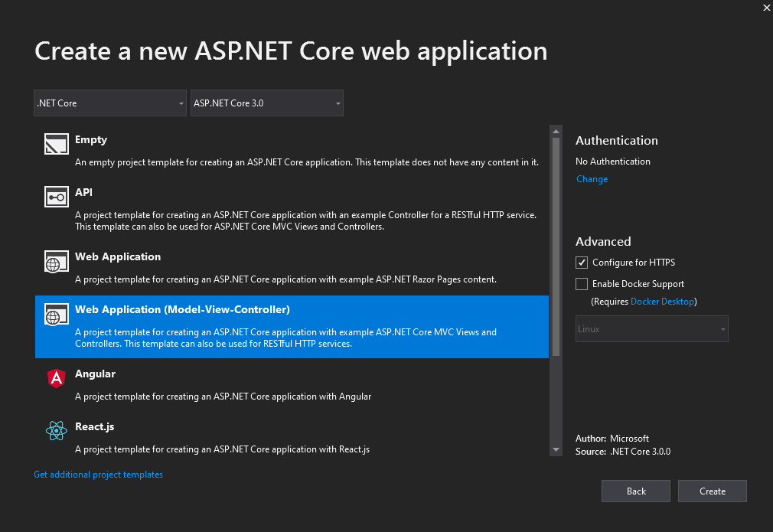Image resolution: width=773 pixels, height=532 pixels.
Task: Open the .NET Core framework dropdown
Action: click(x=110, y=103)
